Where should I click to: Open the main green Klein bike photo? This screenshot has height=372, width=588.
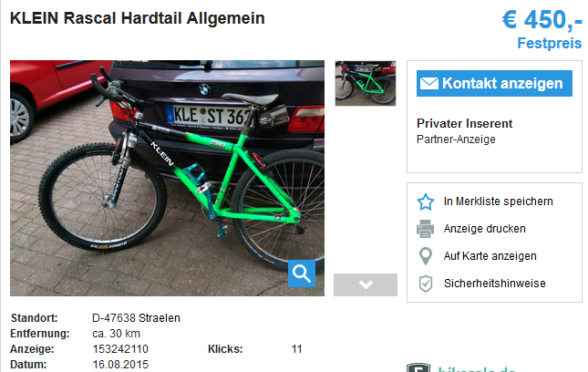[x=167, y=178]
